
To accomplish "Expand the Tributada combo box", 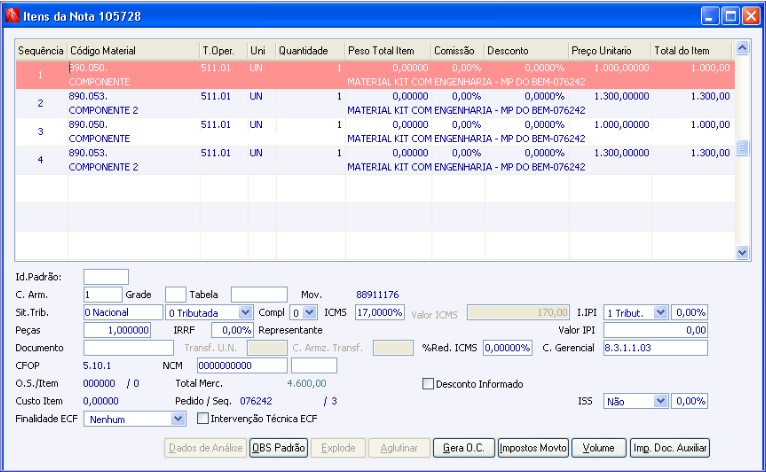I will 247,312.
